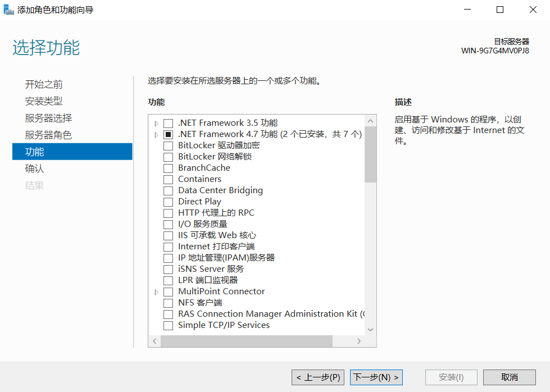Select the Direct Play label

point(199,202)
